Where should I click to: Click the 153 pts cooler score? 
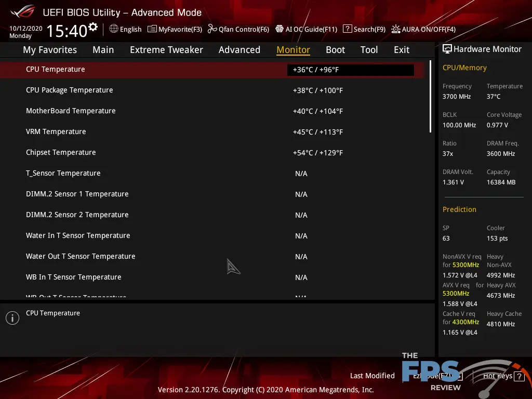(x=497, y=238)
